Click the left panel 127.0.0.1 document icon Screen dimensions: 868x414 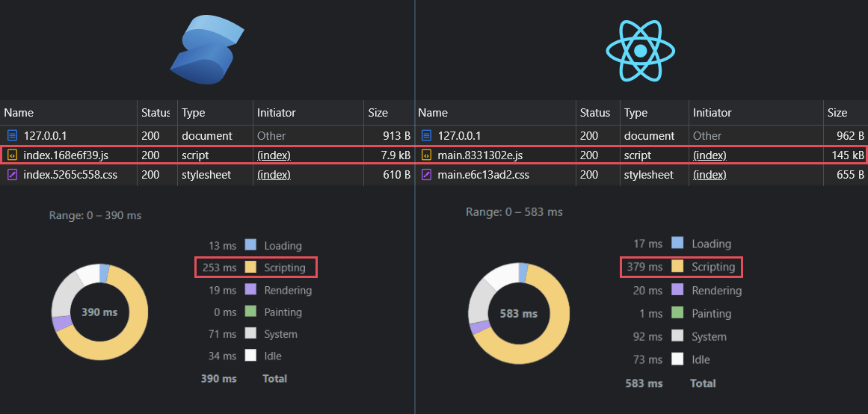pyautogui.click(x=12, y=136)
